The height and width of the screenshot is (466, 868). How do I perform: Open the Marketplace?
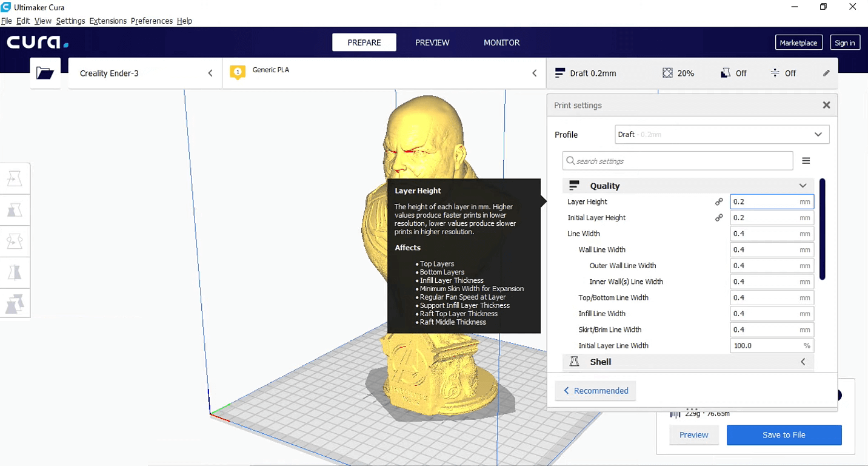point(798,42)
